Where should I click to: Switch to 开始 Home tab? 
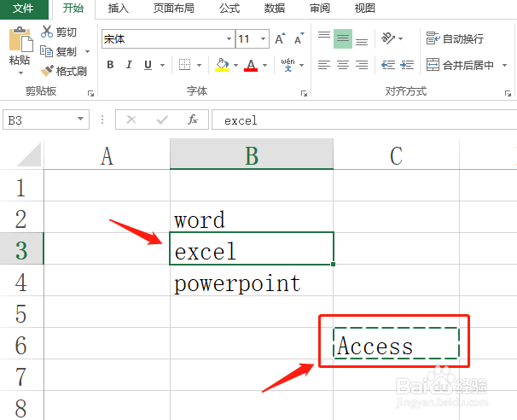pos(73,9)
